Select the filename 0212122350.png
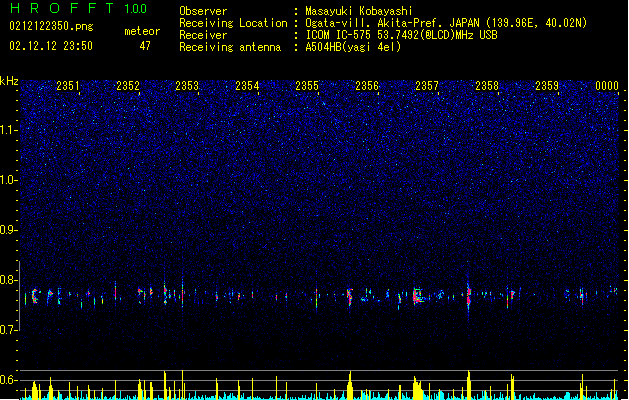 click(x=51, y=26)
